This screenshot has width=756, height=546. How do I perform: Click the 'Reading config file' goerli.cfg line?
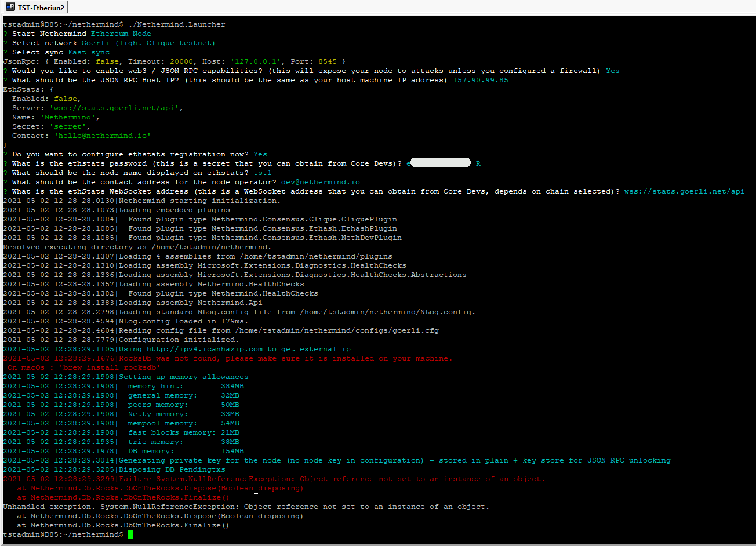point(221,330)
